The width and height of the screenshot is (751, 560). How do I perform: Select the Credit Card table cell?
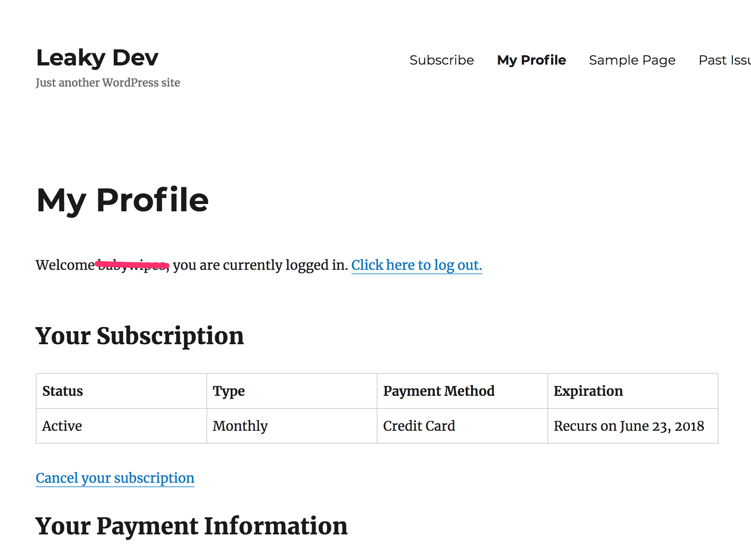point(419,426)
